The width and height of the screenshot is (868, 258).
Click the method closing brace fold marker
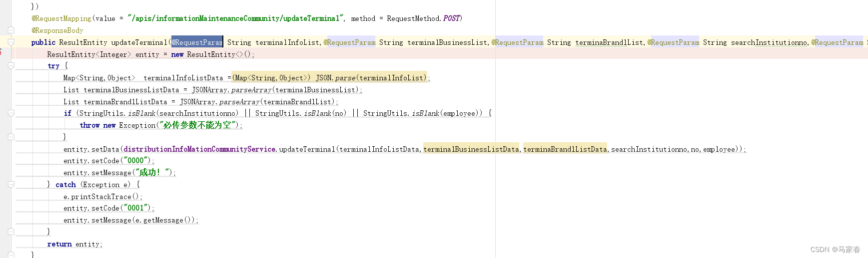coord(10,255)
